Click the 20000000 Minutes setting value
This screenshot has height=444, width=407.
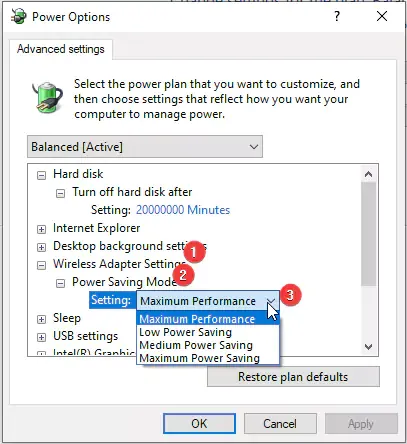click(183, 210)
